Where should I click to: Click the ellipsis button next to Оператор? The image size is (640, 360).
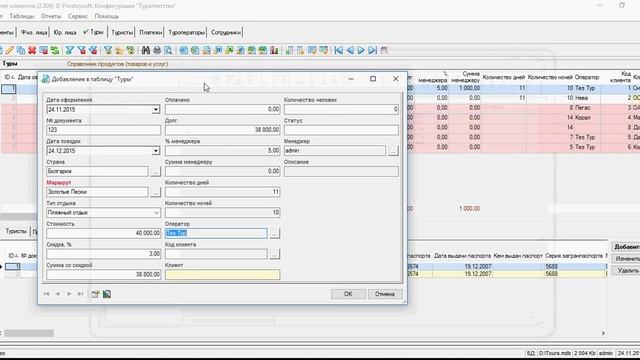coord(275,233)
